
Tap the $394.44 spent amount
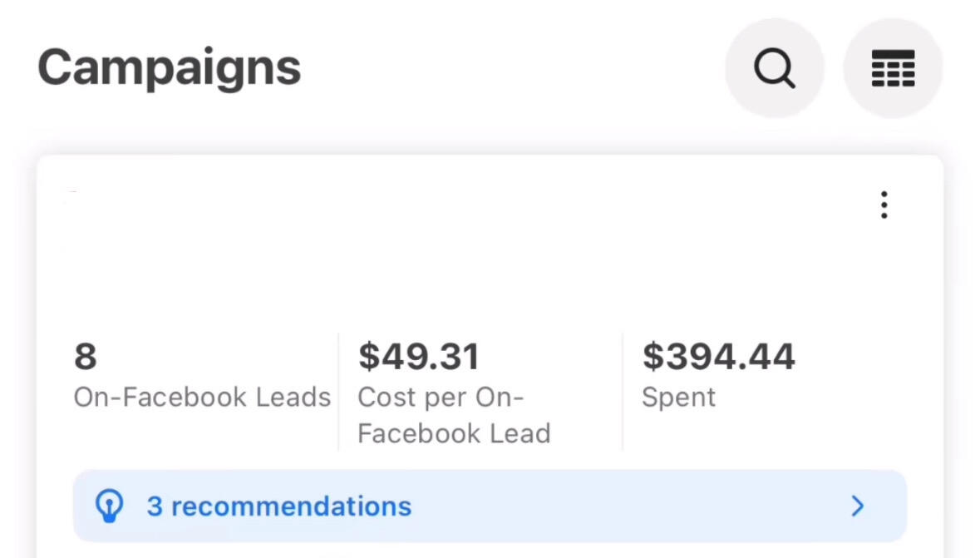[x=719, y=357]
